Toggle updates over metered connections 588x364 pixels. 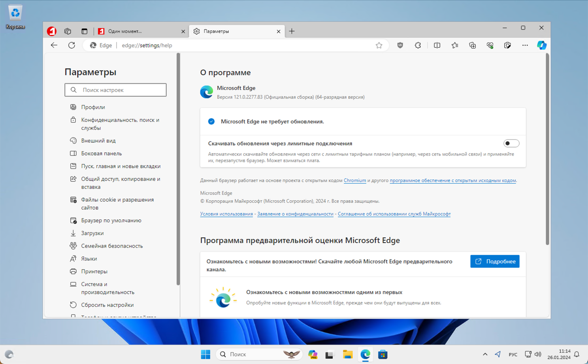pyautogui.click(x=511, y=143)
